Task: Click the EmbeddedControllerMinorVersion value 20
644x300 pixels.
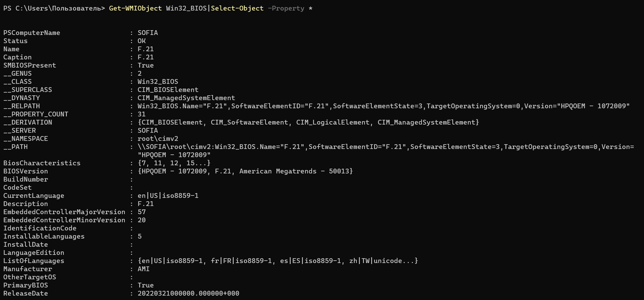Action: click(141, 220)
